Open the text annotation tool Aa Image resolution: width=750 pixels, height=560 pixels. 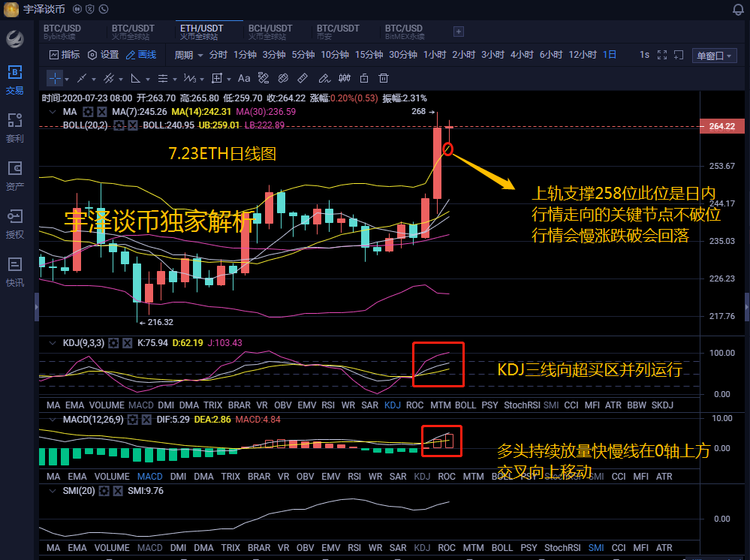[x=244, y=78]
